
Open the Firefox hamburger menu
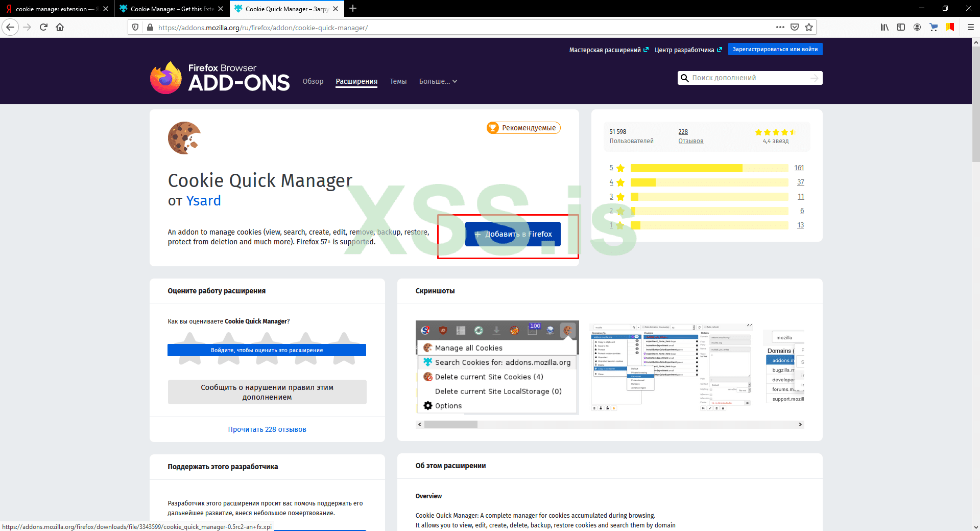[x=970, y=27]
